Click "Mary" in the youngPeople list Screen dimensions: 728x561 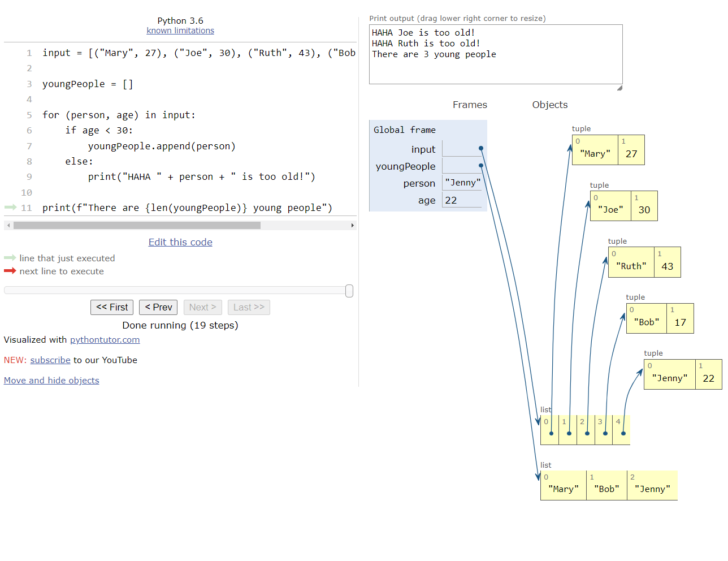tap(564, 489)
